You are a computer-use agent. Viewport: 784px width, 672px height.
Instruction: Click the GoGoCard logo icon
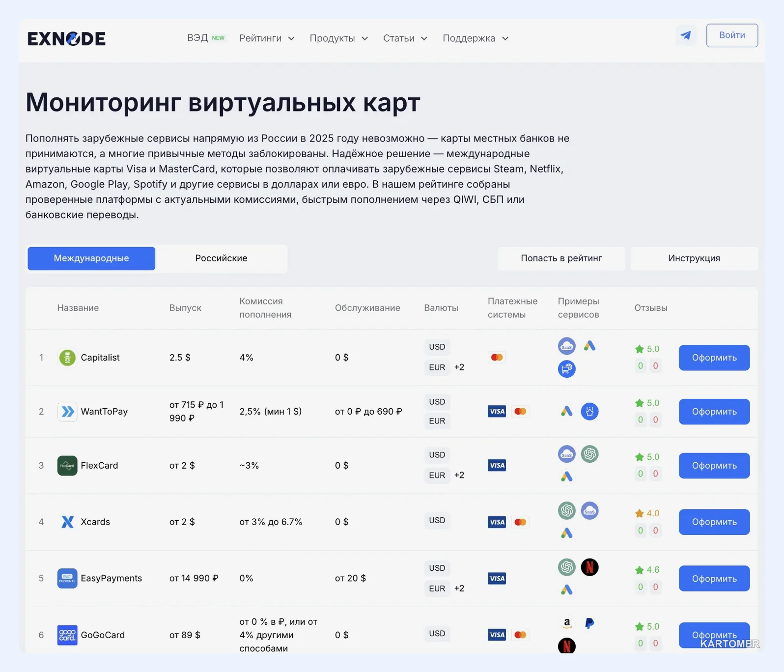click(67, 635)
